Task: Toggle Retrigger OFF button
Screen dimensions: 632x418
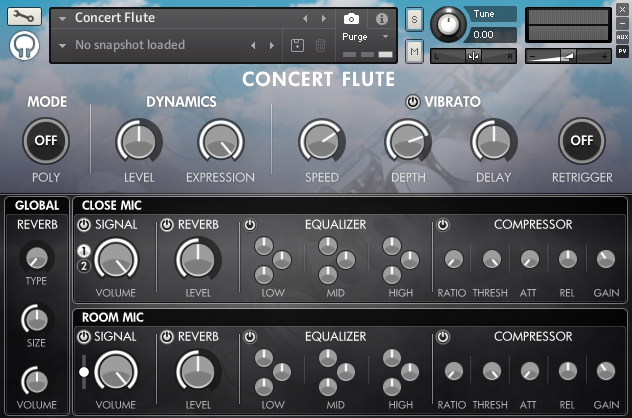Action: click(x=582, y=141)
